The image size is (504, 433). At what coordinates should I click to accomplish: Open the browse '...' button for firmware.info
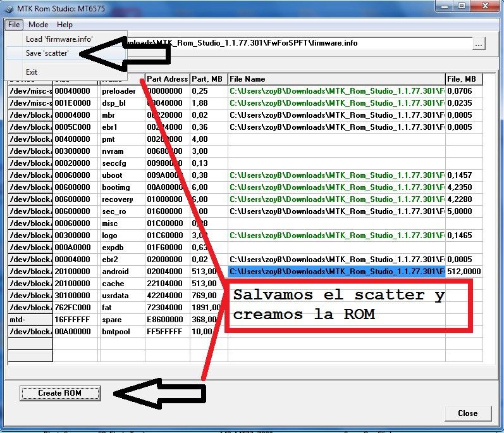[479, 44]
